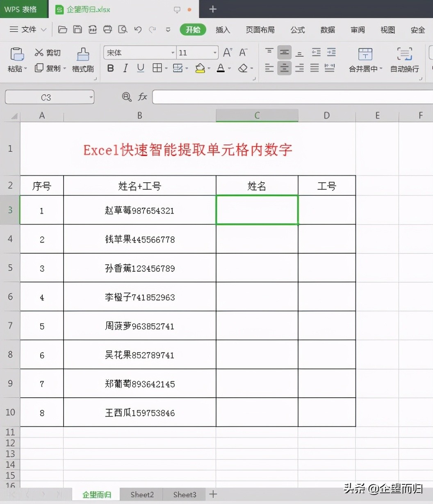433x504 pixels.
Task: Click into the formula bar input
Action: coord(292,97)
